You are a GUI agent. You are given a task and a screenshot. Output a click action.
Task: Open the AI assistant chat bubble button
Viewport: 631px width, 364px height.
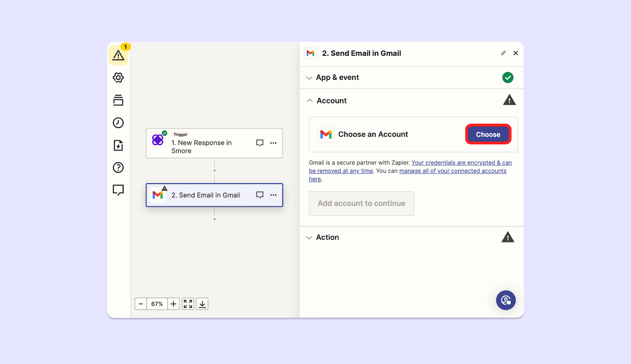click(506, 300)
